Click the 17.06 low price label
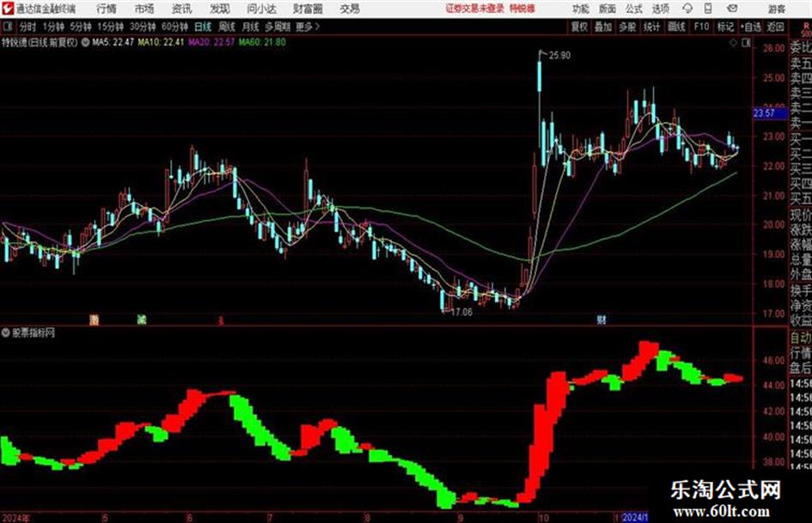 coord(461,313)
